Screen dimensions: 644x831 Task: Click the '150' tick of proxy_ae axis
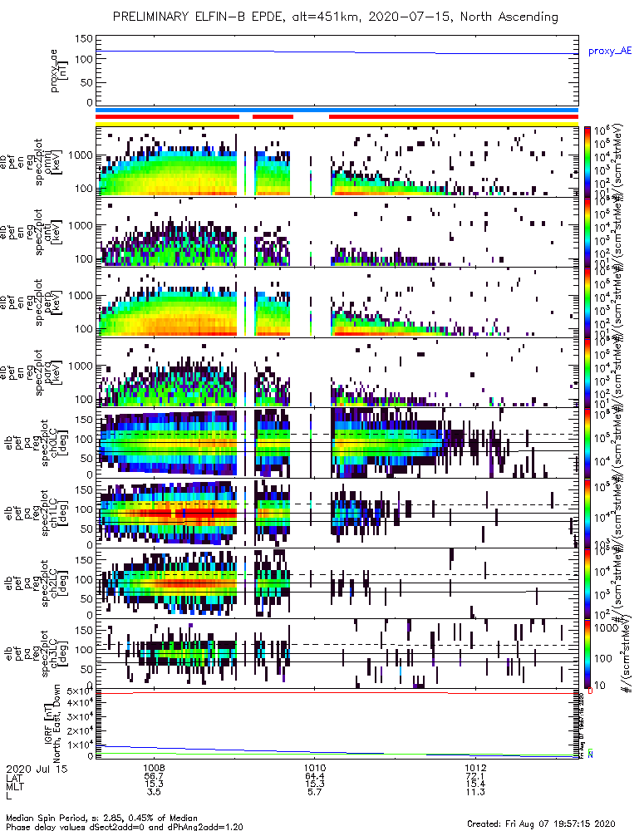point(84,39)
